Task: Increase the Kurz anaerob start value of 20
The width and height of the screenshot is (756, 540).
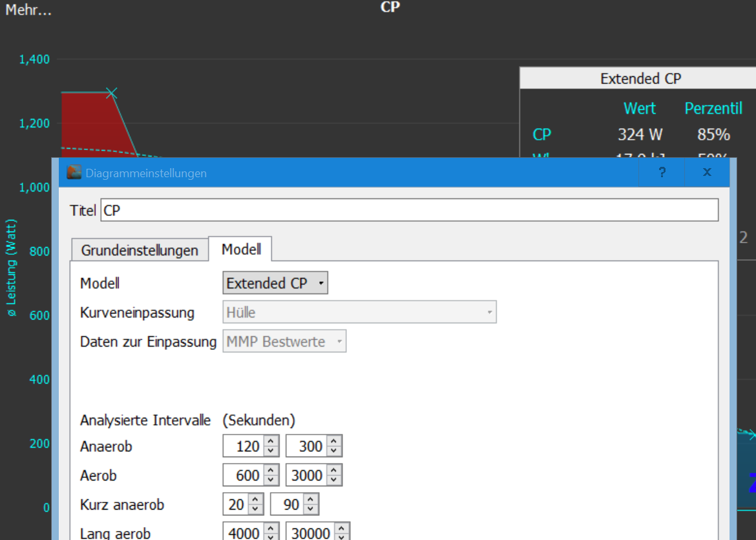Action: [256, 499]
